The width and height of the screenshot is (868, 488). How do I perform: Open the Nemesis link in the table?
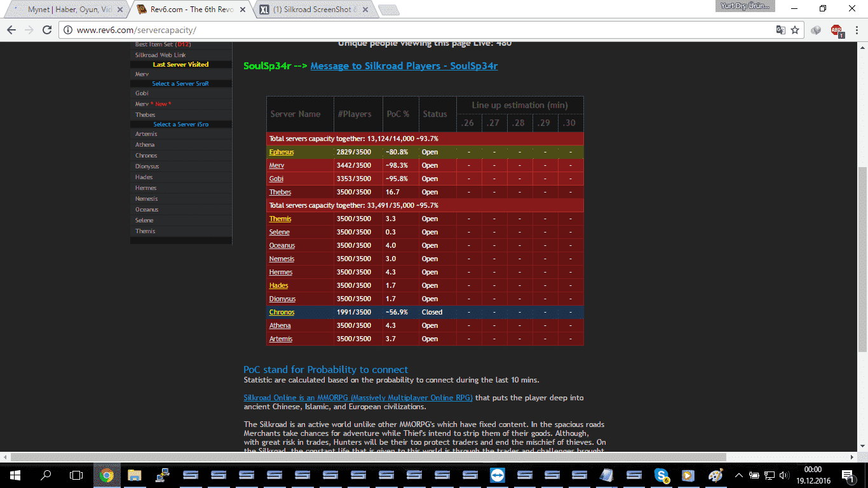point(281,259)
